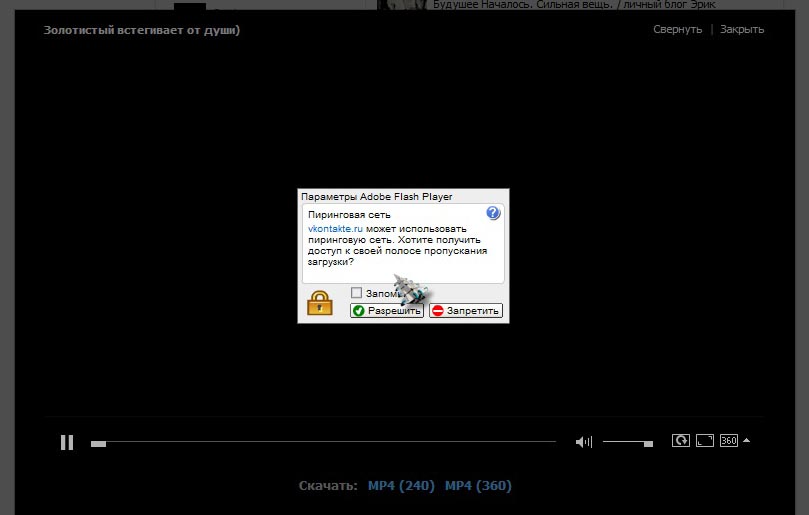
Task: Click Закрыть to close the video
Action: click(742, 30)
